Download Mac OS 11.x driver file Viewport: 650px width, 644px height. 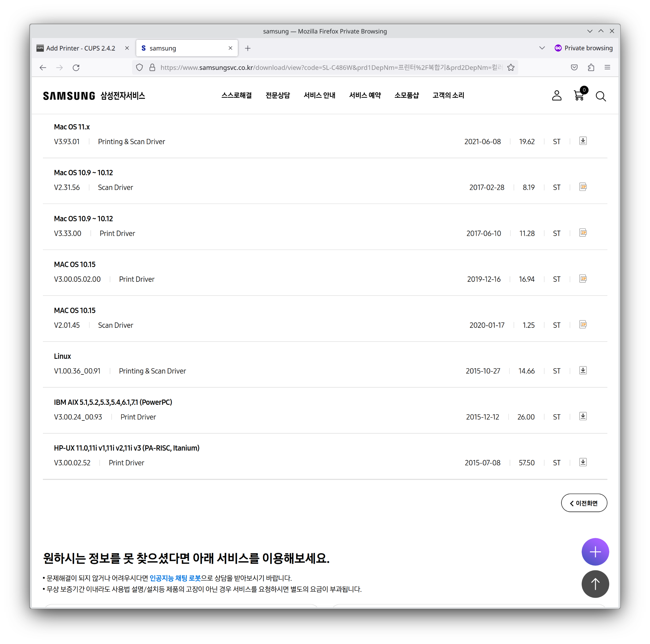583,141
